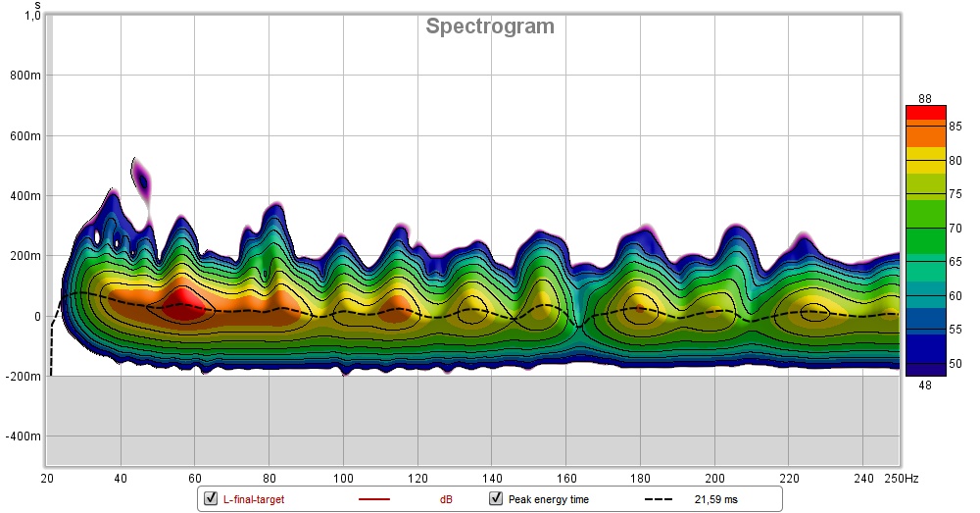Click the dB unit label in legend
The image size is (980, 513).
pos(446,499)
